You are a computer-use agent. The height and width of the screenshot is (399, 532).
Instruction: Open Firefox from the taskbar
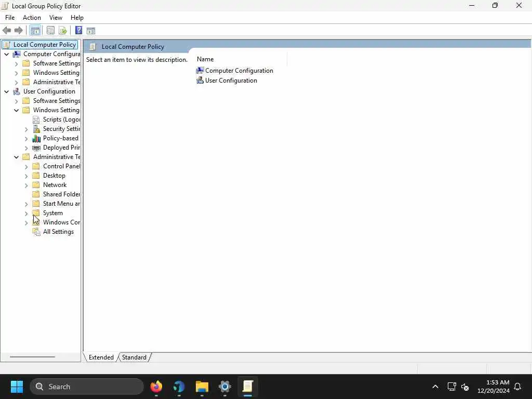(156, 387)
